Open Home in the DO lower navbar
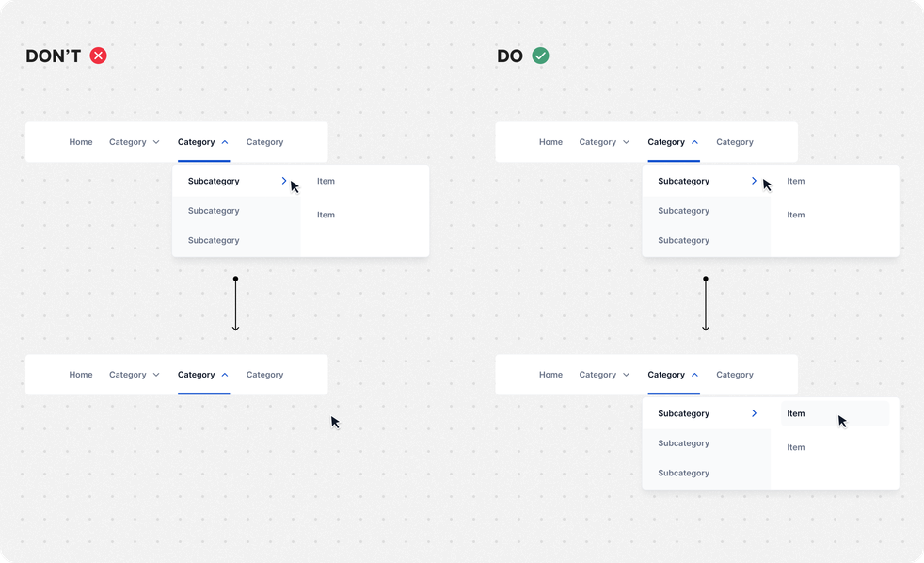The image size is (924, 563). (550, 375)
